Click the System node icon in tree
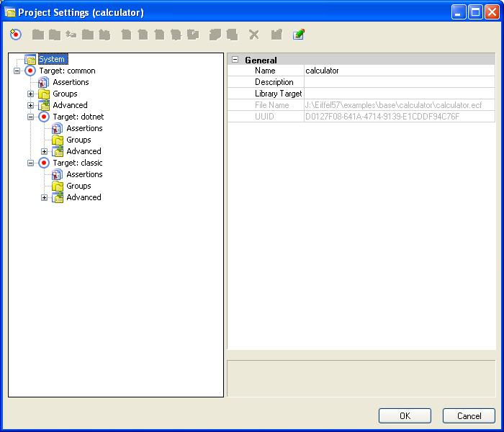 [30, 59]
